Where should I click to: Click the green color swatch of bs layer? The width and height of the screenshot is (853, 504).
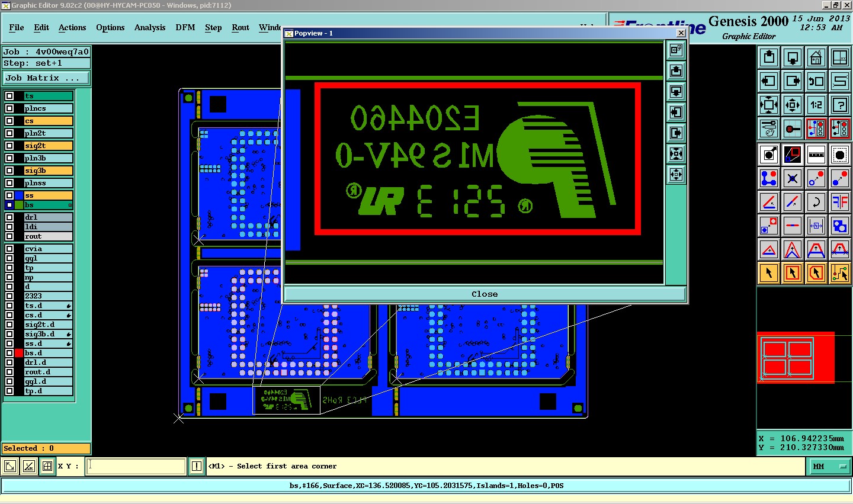(x=19, y=205)
